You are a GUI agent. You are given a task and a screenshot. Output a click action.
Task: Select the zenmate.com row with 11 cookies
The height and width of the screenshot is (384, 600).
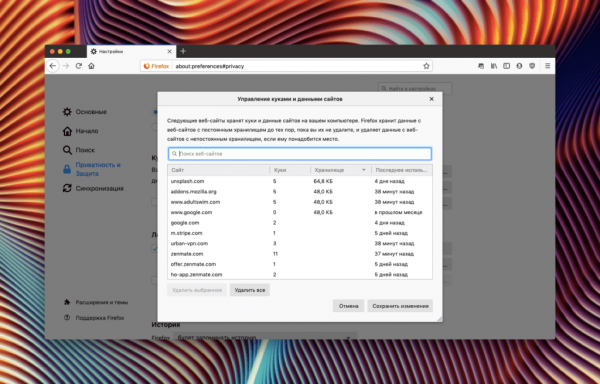click(300, 254)
